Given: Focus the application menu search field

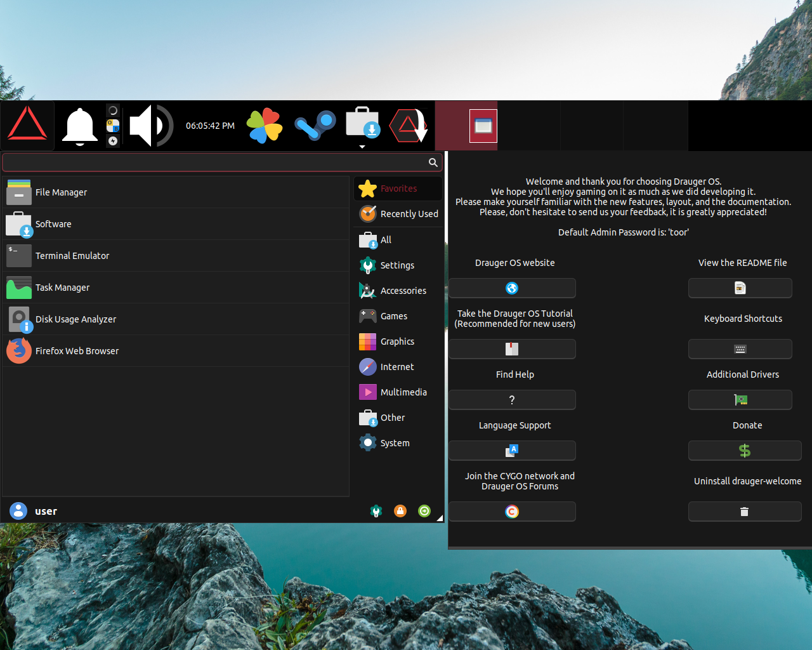Looking at the screenshot, I should pos(222,162).
